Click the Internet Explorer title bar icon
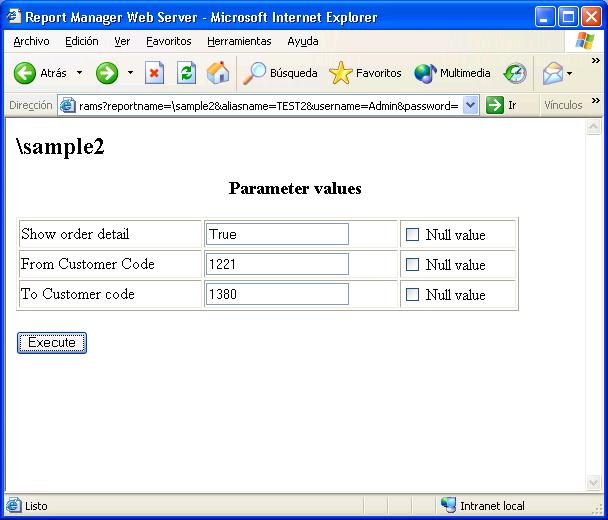Image resolution: width=608 pixels, height=520 pixels. (14, 17)
